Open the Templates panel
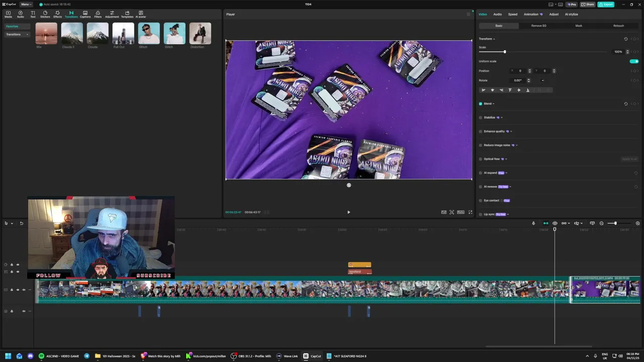Image resolution: width=644 pixels, height=362 pixels. coord(127,14)
